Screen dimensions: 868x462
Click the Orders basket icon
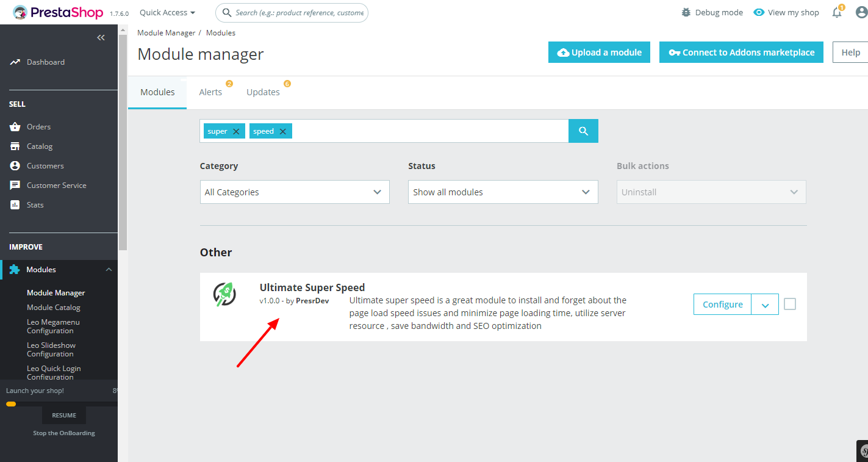pyautogui.click(x=15, y=127)
